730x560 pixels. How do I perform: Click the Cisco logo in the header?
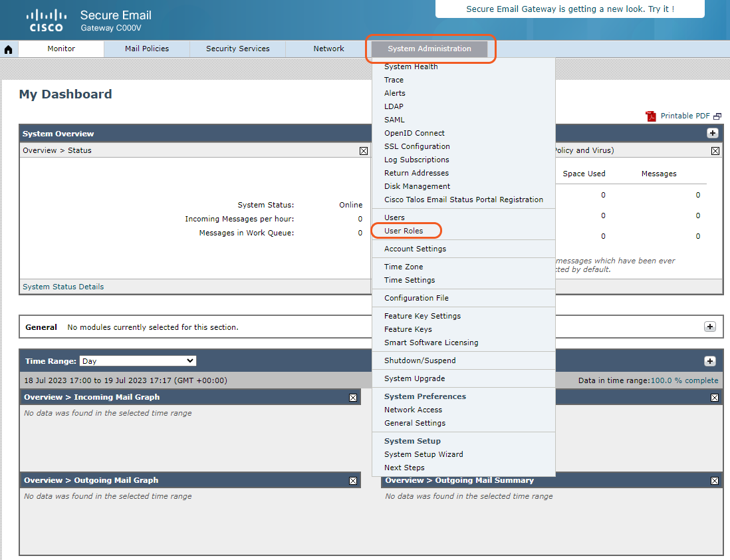pyautogui.click(x=46, y=18)
